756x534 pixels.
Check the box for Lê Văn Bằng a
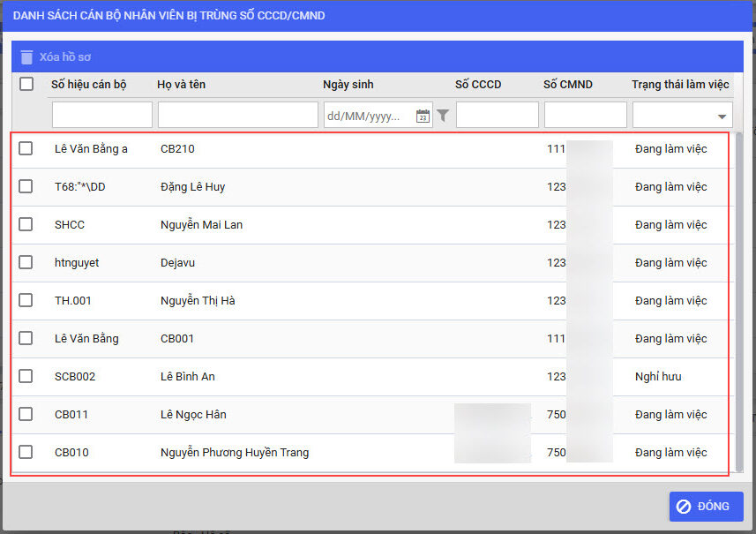[26, 148]
